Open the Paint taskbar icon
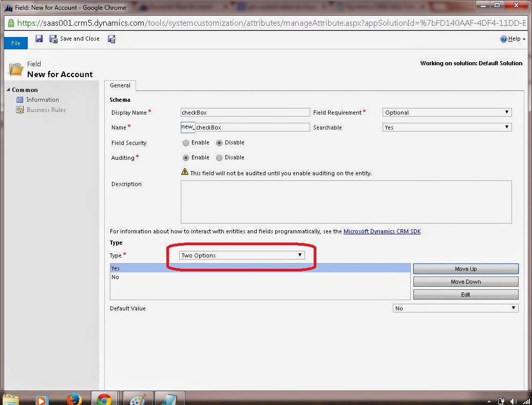Image resolution: width=532 pixels, height=405 pixels. click(138, 399)
